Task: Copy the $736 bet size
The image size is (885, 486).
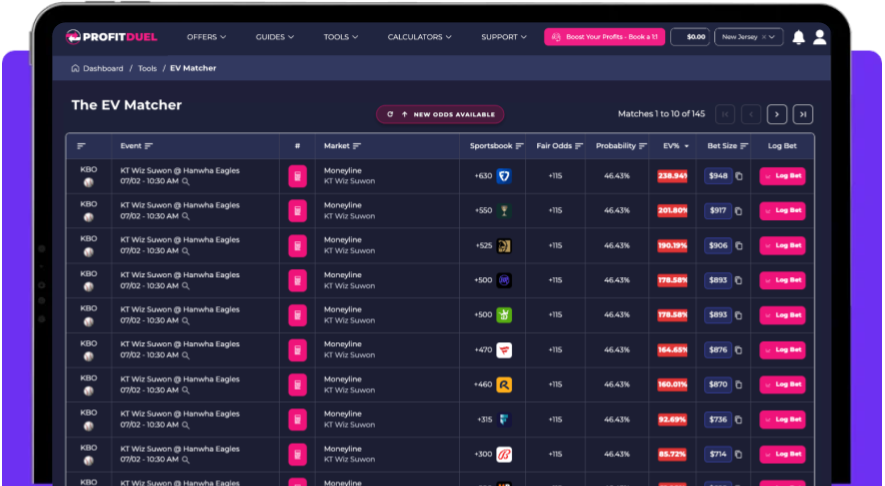Action: click(x=739, y=420)
